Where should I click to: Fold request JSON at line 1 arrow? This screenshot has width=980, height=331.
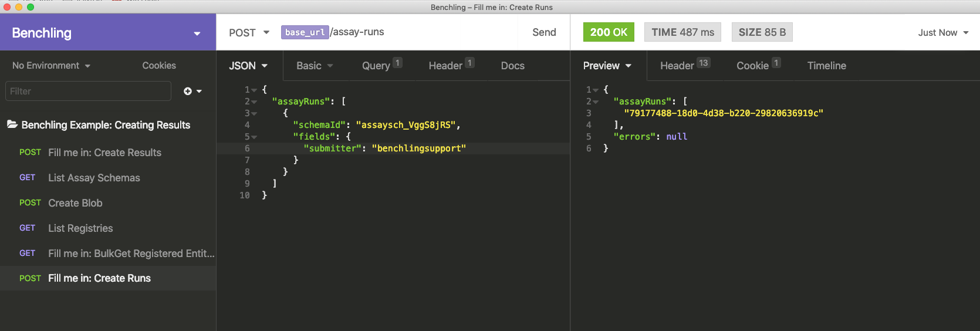(x=254, y=90)
